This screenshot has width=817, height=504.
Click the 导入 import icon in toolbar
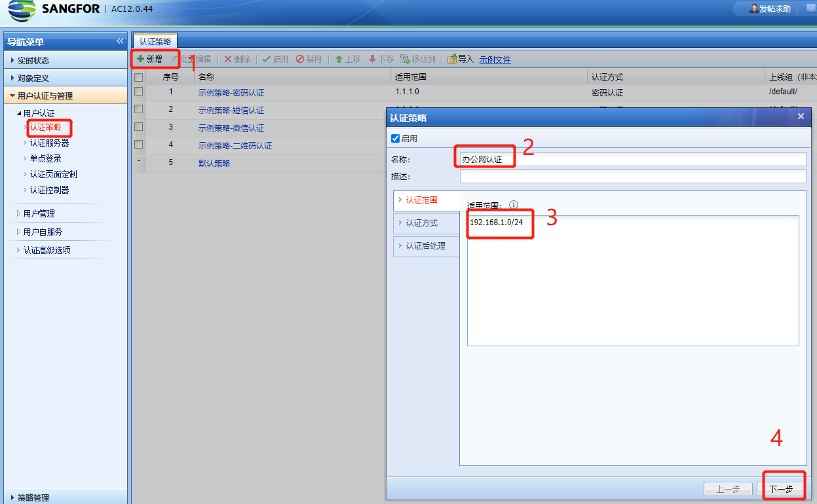[452, 59]
